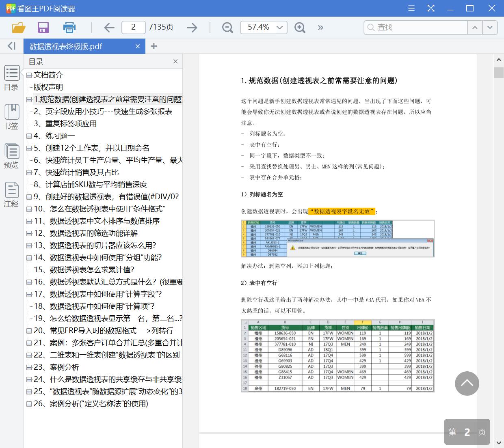Click the page number input field
Screen dimensions: 504x448
click(134, 27)
